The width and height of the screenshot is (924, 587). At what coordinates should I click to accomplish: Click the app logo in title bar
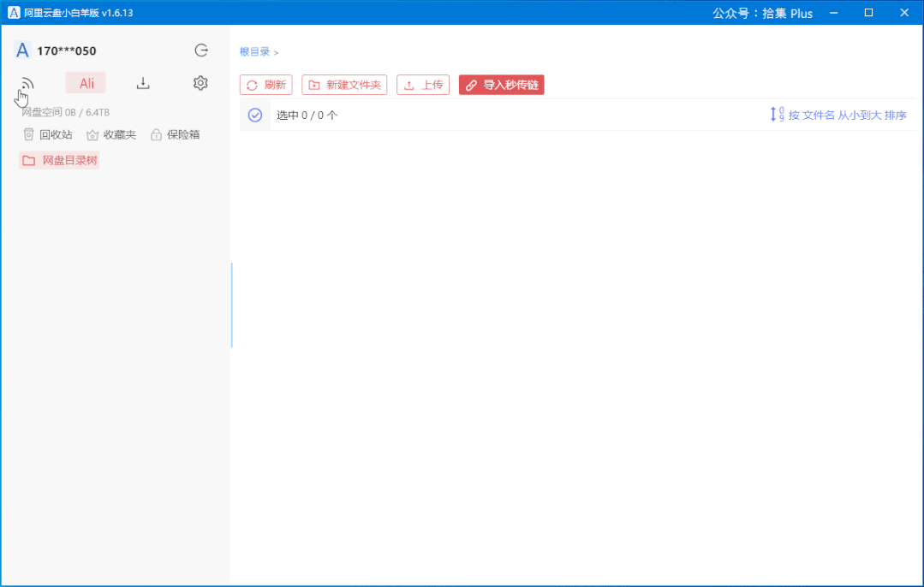[x=14, y=13]
